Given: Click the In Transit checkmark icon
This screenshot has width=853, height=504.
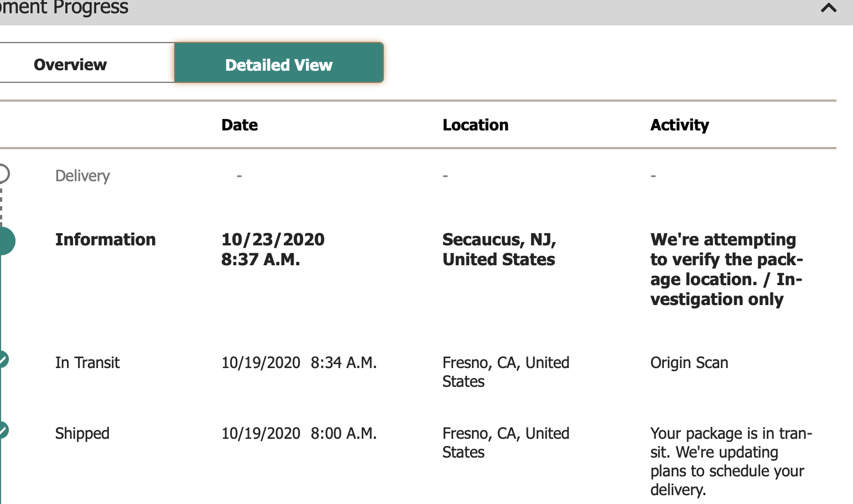Looking at the screenshot, I should pos(3,360).
